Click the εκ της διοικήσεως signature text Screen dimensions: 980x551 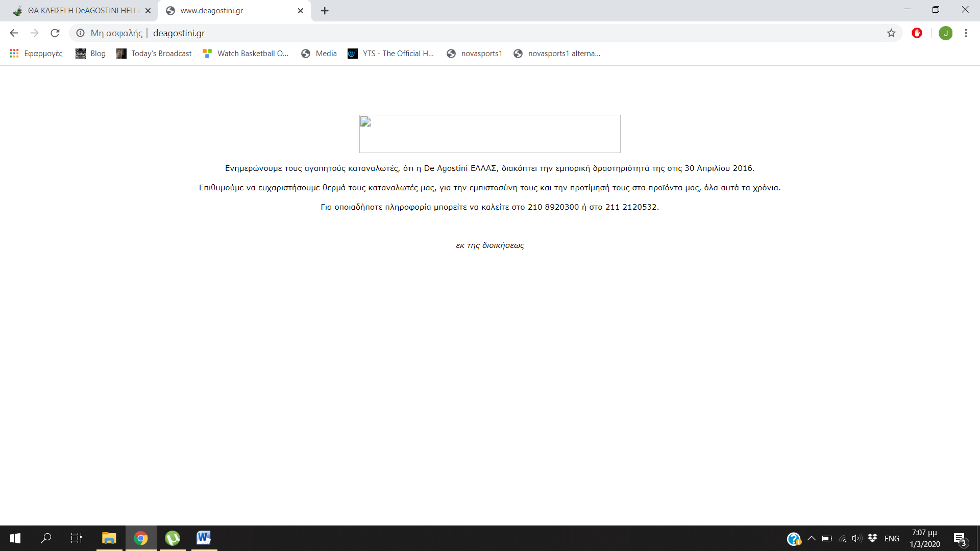(x=490, y=245)
